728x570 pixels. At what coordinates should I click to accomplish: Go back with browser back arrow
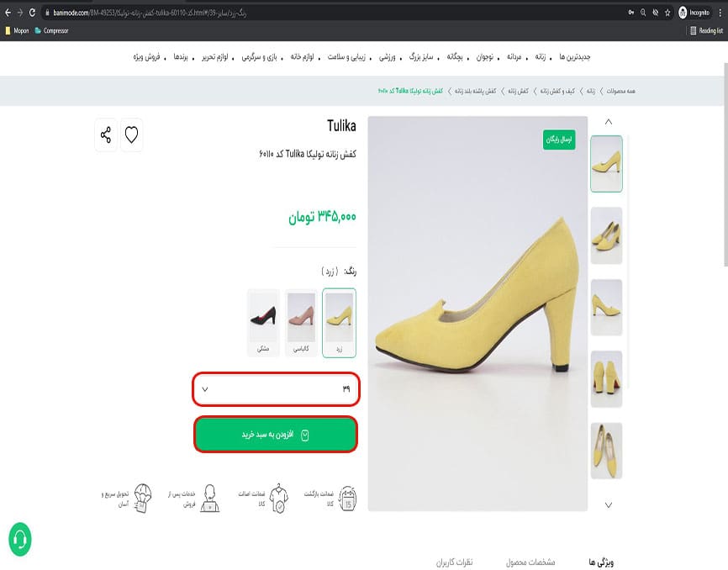tap(8, 13)
